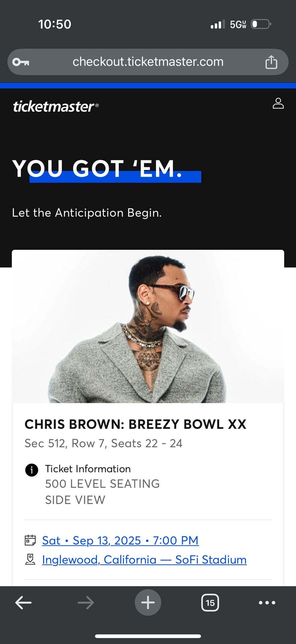
Task: Tap the key icon in address bar
Action: [x=21, y=62]
